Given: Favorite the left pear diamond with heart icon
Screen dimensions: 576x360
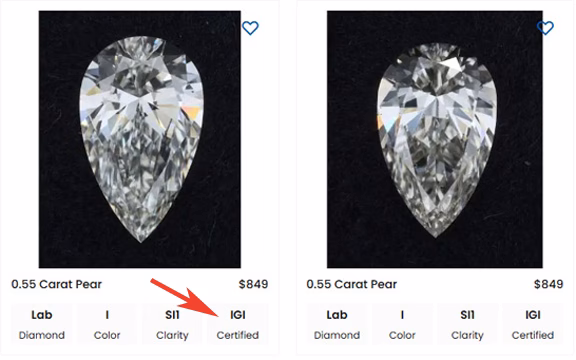Looking at the screenshot, I should point(250,28).
